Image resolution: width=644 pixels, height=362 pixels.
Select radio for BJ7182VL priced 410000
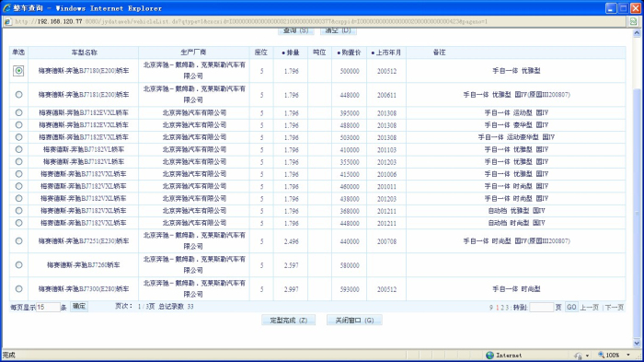click(18, 150)
